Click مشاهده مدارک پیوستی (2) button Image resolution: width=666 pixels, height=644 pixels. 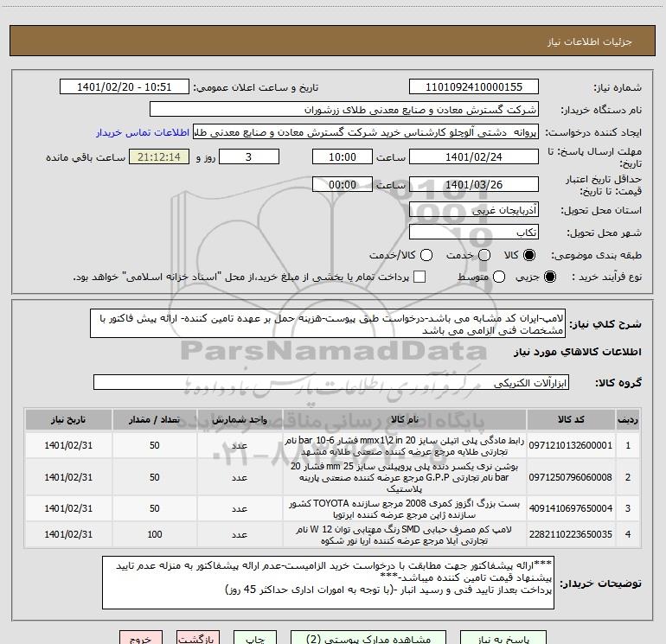(x=368, y=639)
